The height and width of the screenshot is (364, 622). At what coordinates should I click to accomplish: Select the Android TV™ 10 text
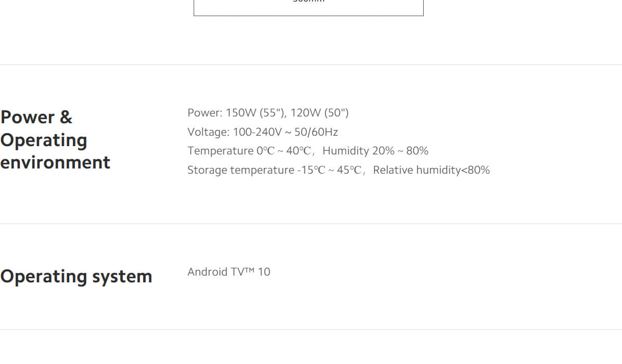(x=229, y=272)
